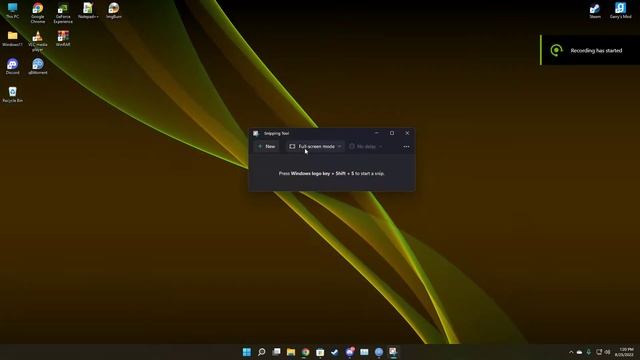This screenshot has width=640, height=360.
Task: Open the No delay dropdown
Action: (366, 146)
